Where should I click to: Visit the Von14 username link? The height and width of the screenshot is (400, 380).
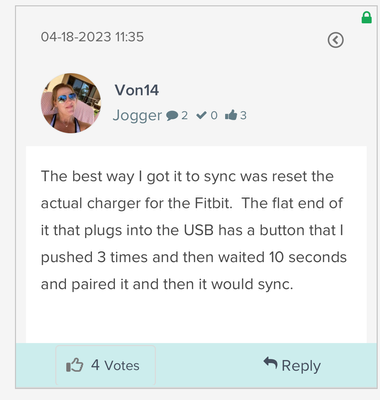137,90
